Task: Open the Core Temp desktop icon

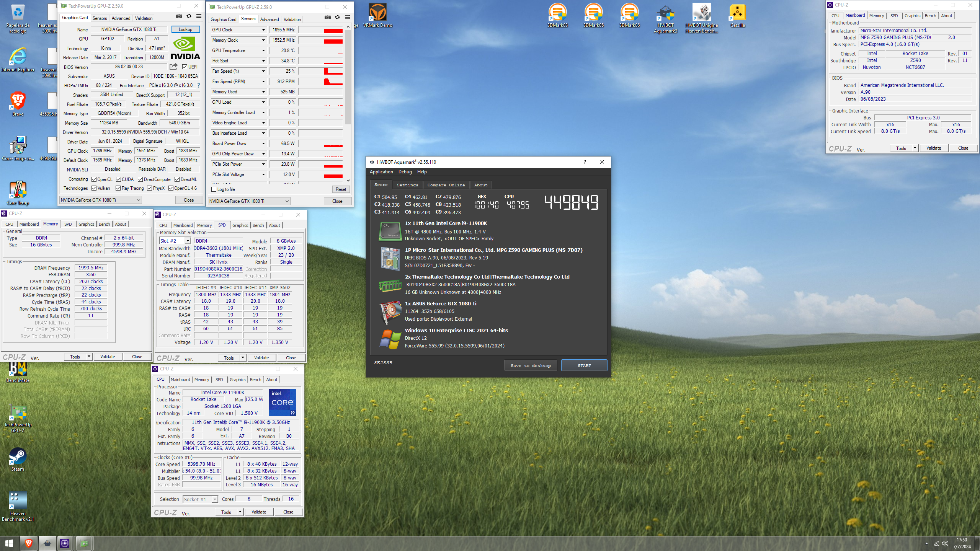Action: (x=18, y=193)
